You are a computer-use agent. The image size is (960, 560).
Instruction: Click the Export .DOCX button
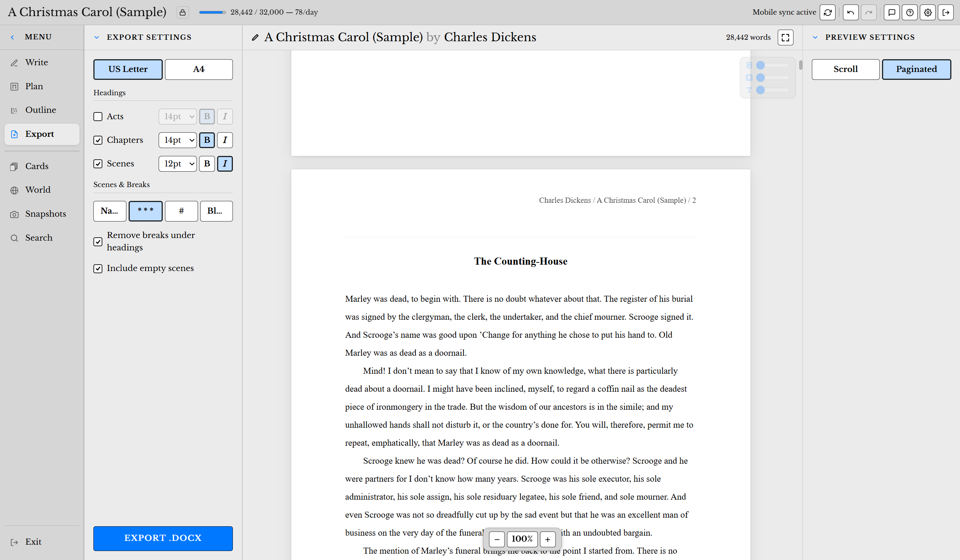pyautogui.click(x=163, y=538)
